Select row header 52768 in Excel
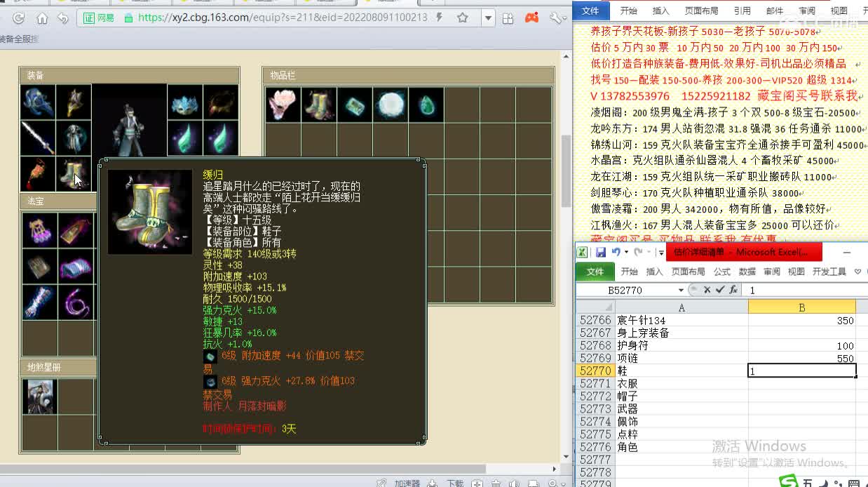This screenshot has width=868, height=487. point(595,345)
